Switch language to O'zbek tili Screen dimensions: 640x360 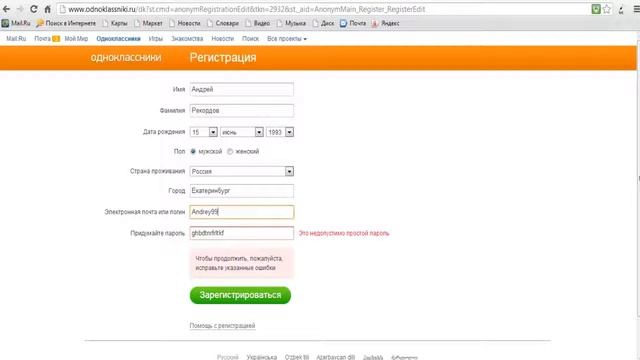pyautogui.click(x=297, y=357)
